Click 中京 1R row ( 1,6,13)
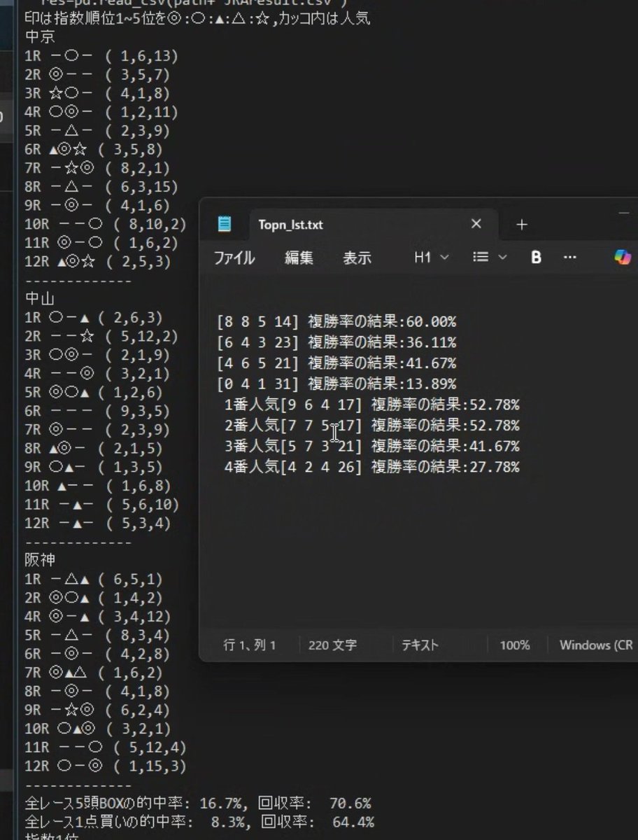Screen dimensions: 638x840 tap(101, 55)
